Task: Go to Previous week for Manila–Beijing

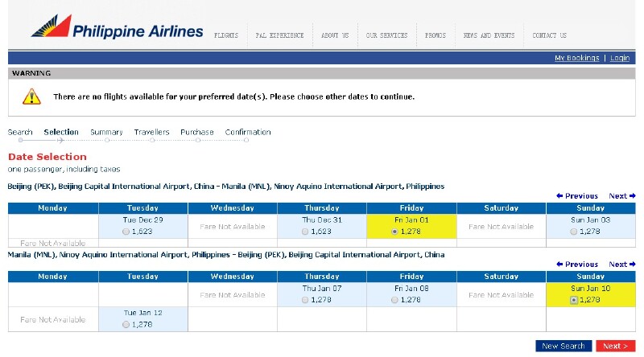Action: (577, 265)
